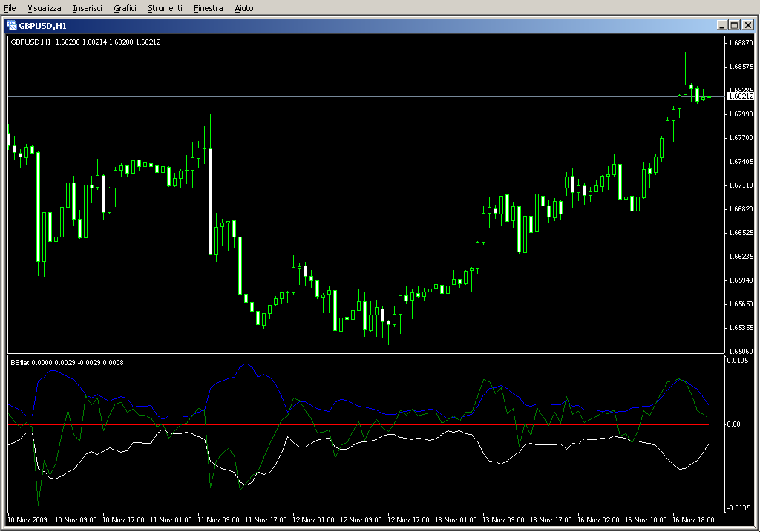
Task: Click the 16 Nov 18:00 time label
Action: coord(694,520)
